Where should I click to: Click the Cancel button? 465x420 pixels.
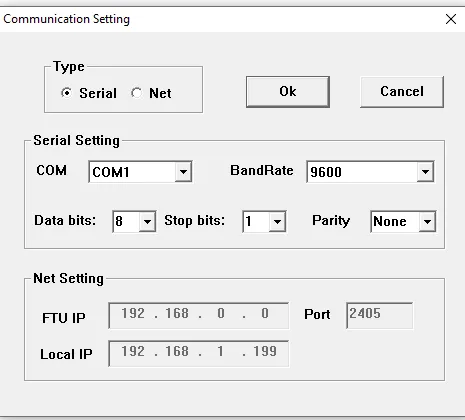402,92
